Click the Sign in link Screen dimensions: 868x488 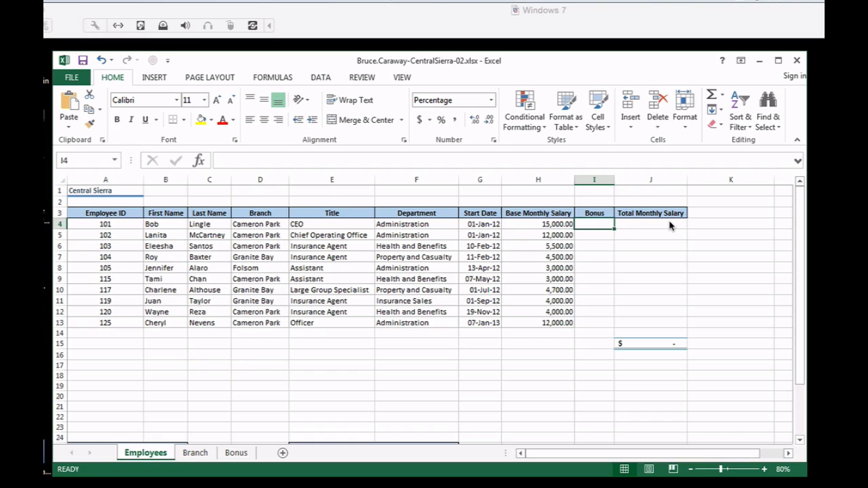tap(794, 76)
